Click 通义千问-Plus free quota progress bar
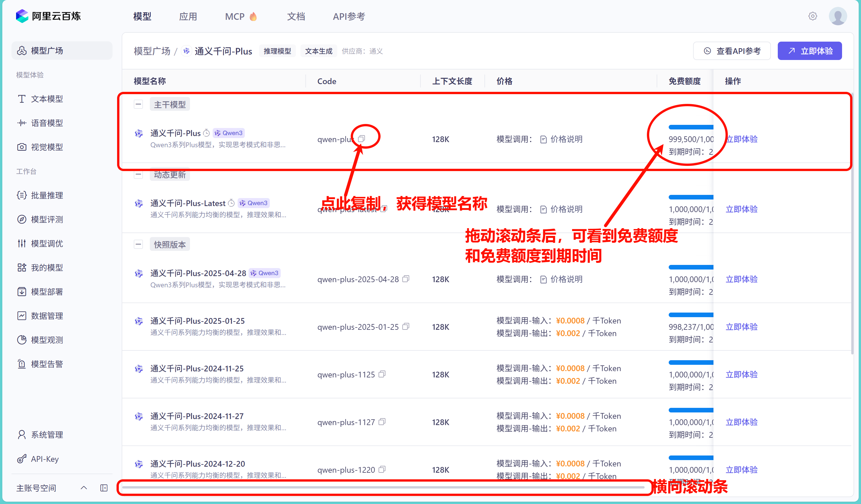861x504 pixels. click(691, 127)
